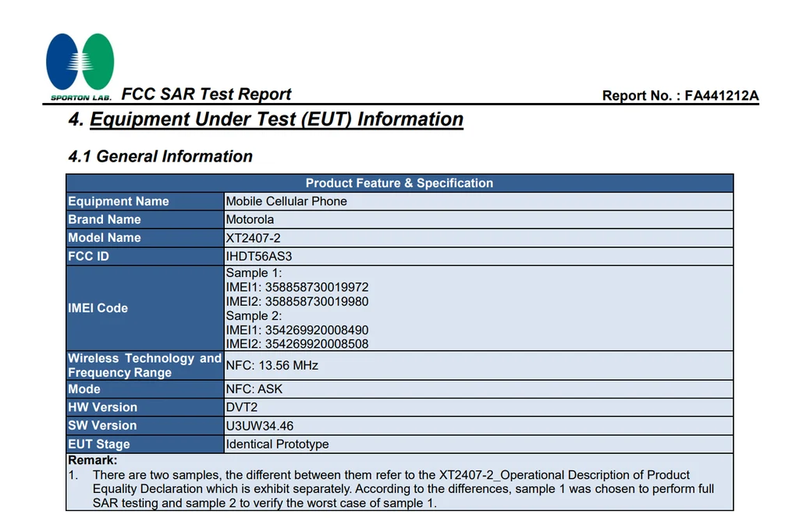Click the 'IMEI Code' label cell

pos(145,308)
